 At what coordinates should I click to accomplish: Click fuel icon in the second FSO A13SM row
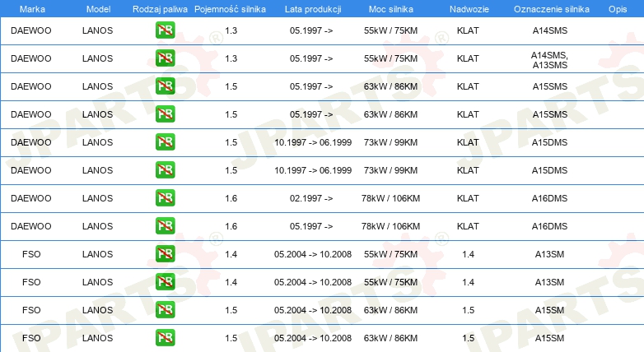tap(165, 281)
